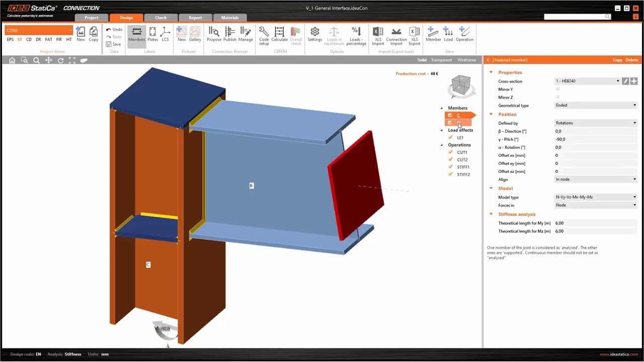Toggle Loads percentage option

[x=356, y=36]
